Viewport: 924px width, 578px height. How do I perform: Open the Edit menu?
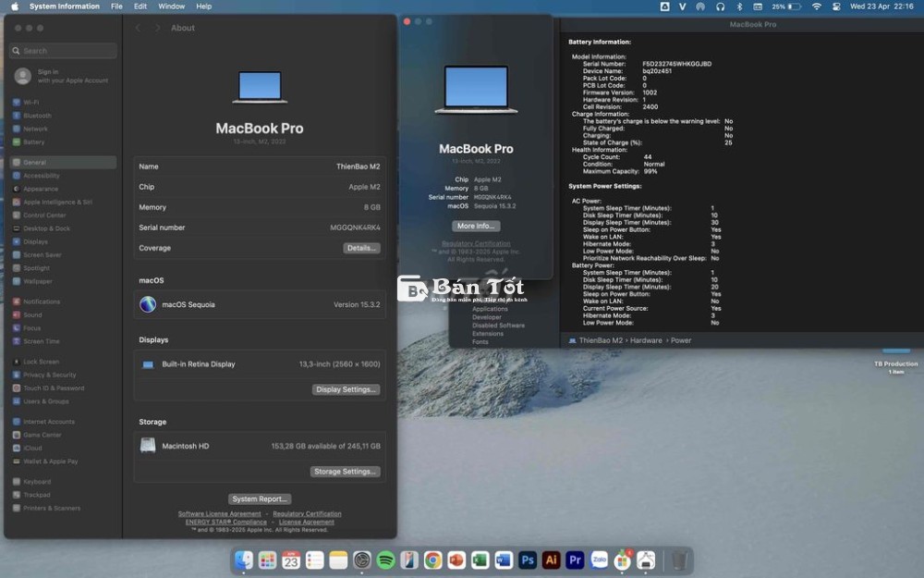[140, 6]
